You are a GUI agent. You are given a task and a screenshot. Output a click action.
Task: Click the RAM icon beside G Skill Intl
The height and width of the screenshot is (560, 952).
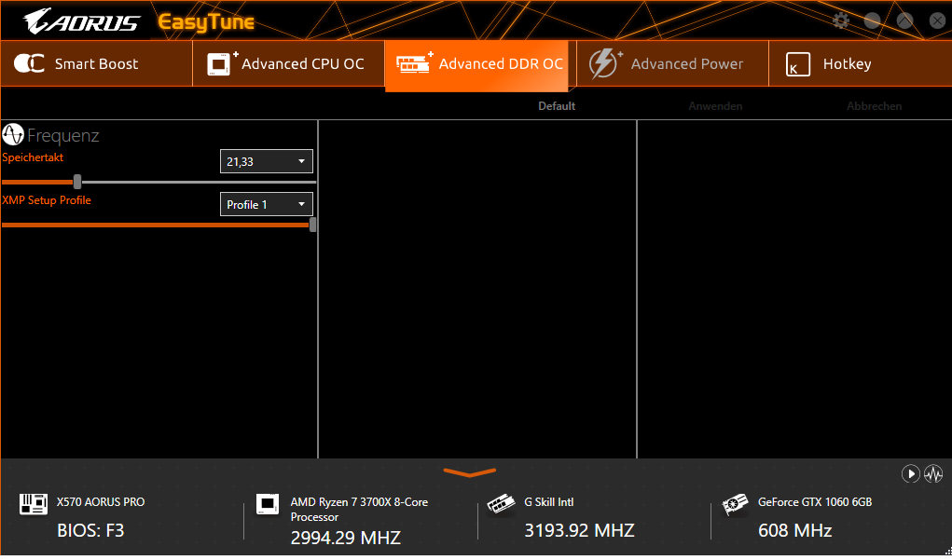pos(501,503)
